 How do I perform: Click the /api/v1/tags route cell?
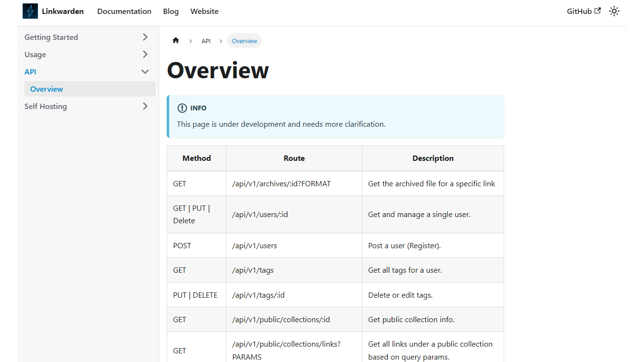pos(252,270)
